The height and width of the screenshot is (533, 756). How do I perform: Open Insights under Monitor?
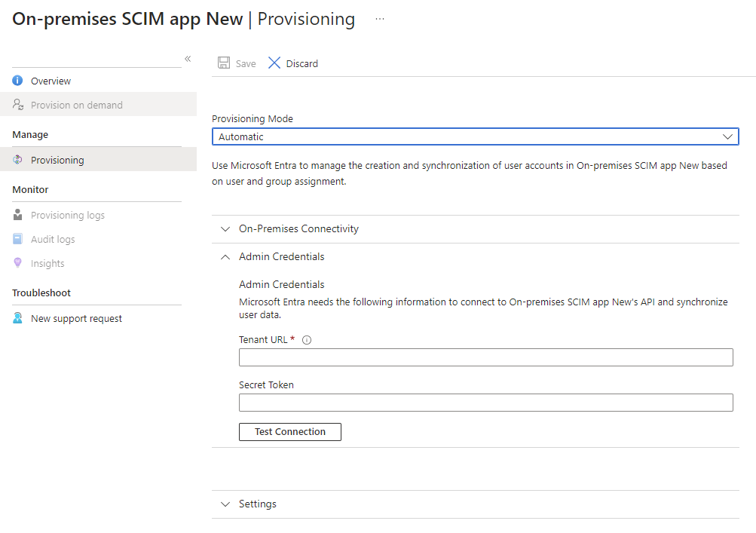pyautogui.click(x=98, y=263)
